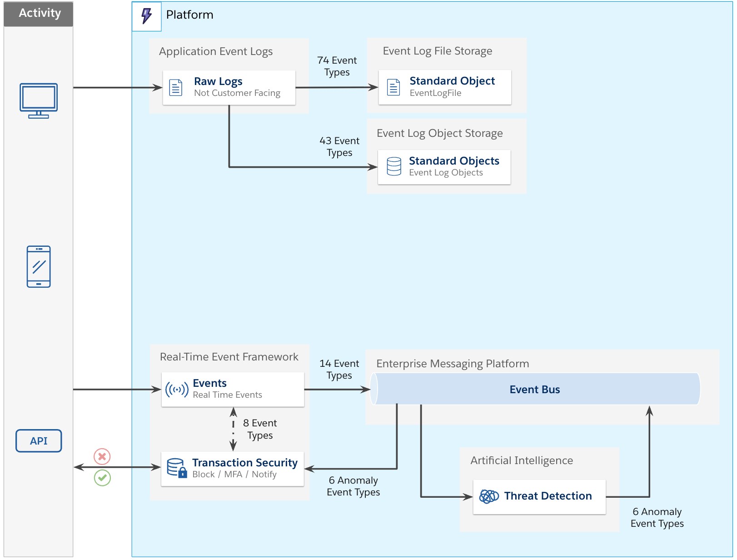Click the EventLogFile document icon
737x560 pixels.
point(393,87)
